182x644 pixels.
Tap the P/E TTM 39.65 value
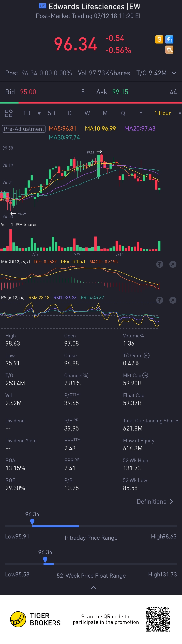[71, 403]
